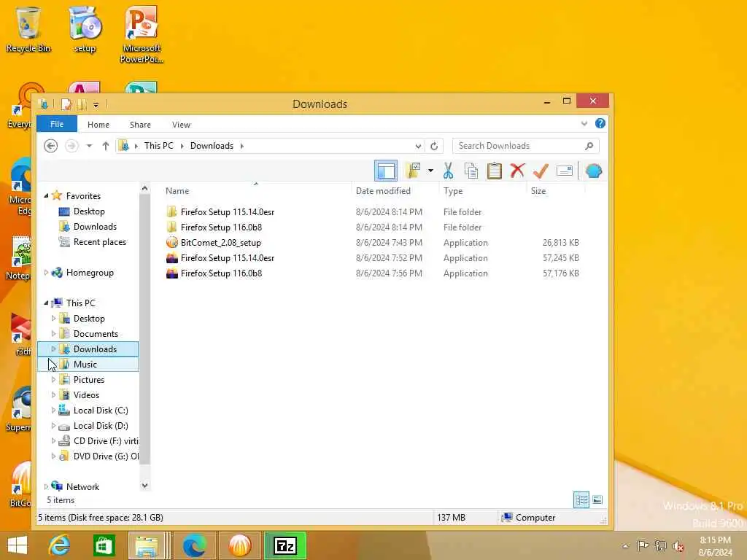Open the File tab
747x560 pixels.
tap(57, 124)
